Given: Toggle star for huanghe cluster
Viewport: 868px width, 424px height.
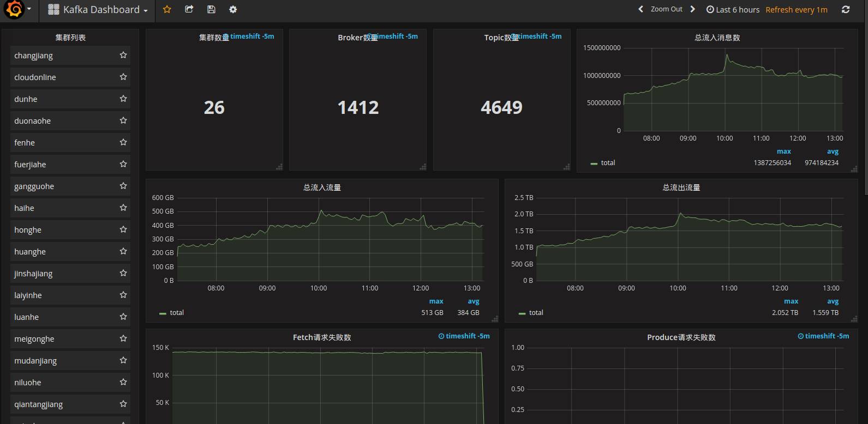Looking at the screenshot, I should pyautogui.click(x=123, y=251).
